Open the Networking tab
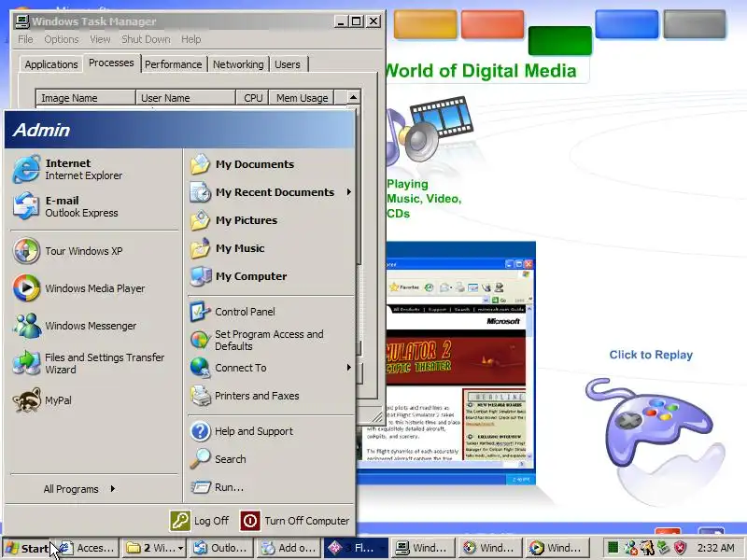 (x=238, y=64)
